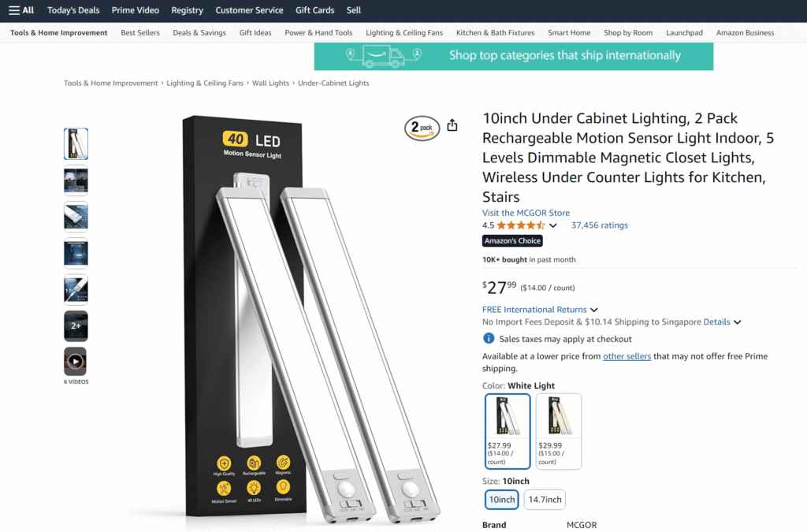
Task: Open Today's Deals in top navigation
Action: 73,10
